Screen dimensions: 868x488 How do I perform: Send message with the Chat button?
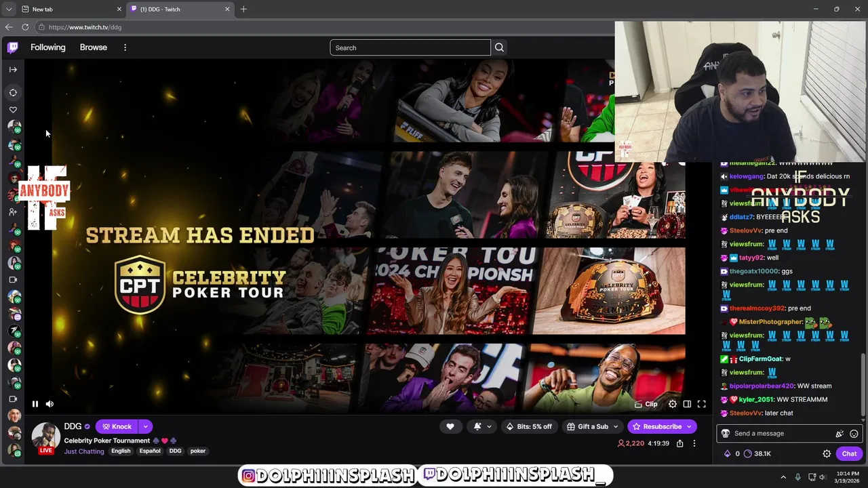click(x=849, y=453)
